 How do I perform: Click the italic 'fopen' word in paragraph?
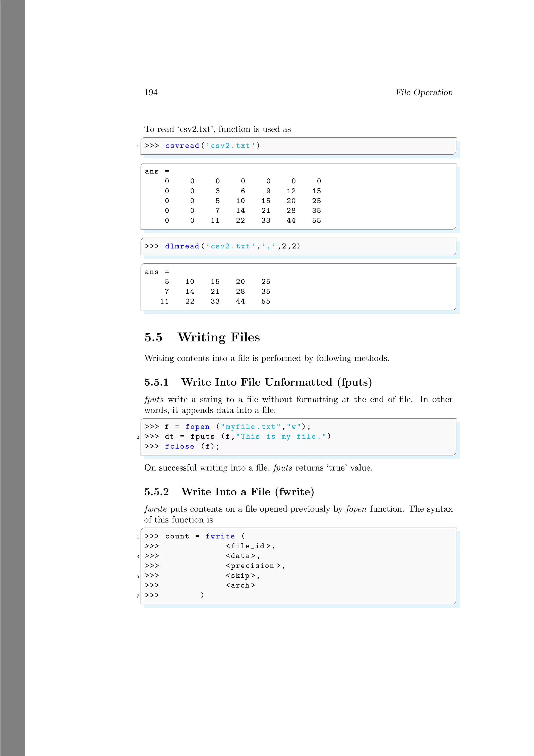[x=356, y=509]
